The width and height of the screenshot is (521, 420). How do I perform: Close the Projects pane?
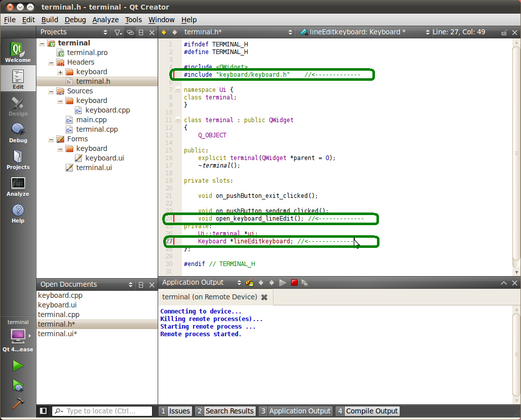(x=152, y=32)
